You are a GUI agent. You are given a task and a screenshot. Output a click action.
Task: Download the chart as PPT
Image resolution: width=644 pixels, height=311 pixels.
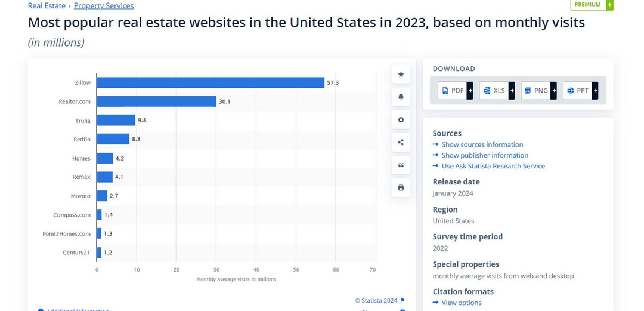(580, 91)
